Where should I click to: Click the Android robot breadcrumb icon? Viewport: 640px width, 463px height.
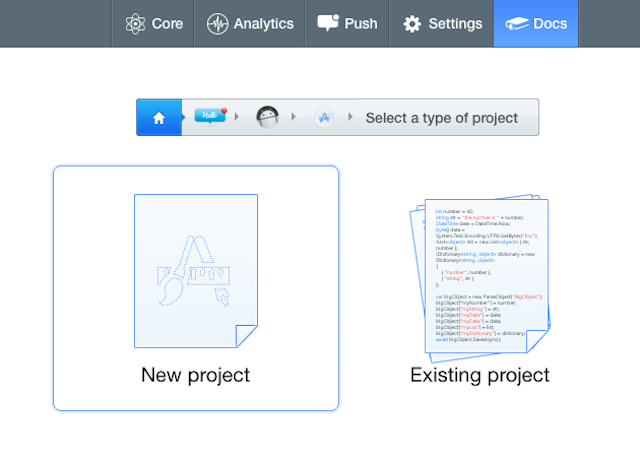pos(267,117)
